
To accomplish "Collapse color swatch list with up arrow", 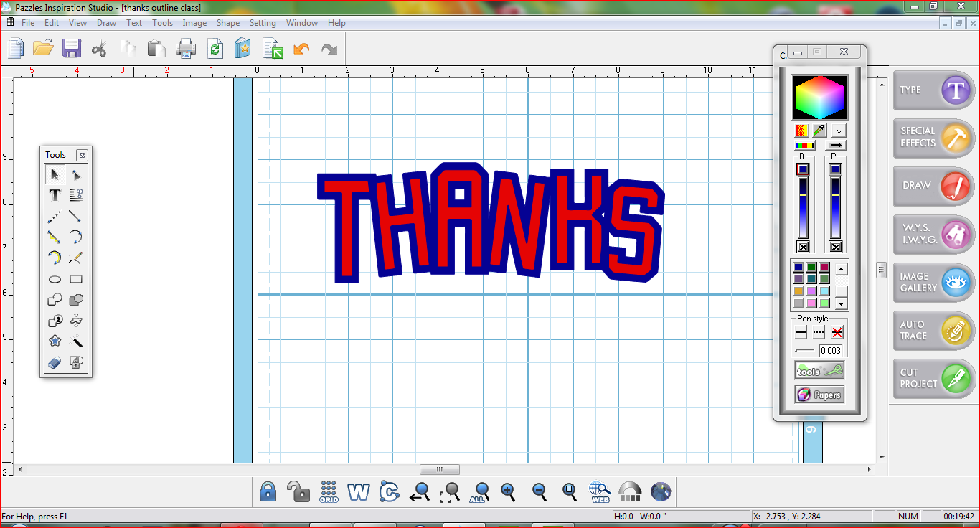I will coord(842,270).
